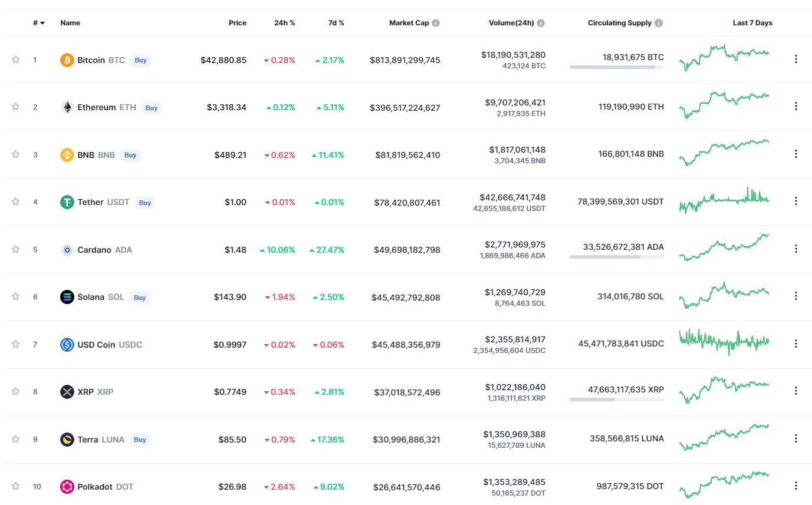Sort by the 7d % column header
Screen dimensions: 812x505
(x=336, y=23)
